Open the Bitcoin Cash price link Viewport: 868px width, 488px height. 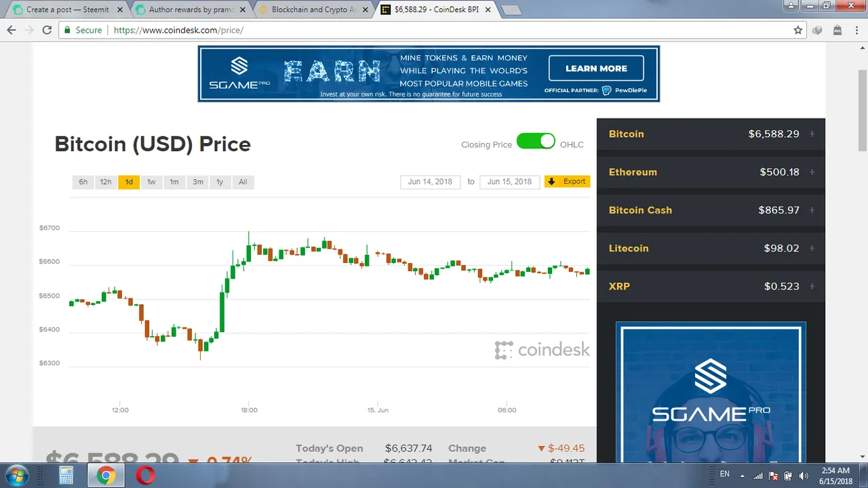click(640, 210)
